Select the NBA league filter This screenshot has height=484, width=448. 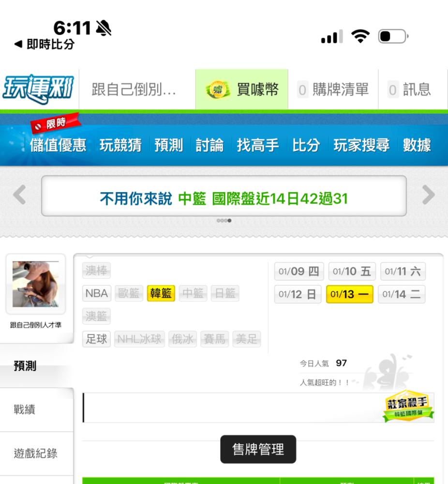[x=97, y=293]
